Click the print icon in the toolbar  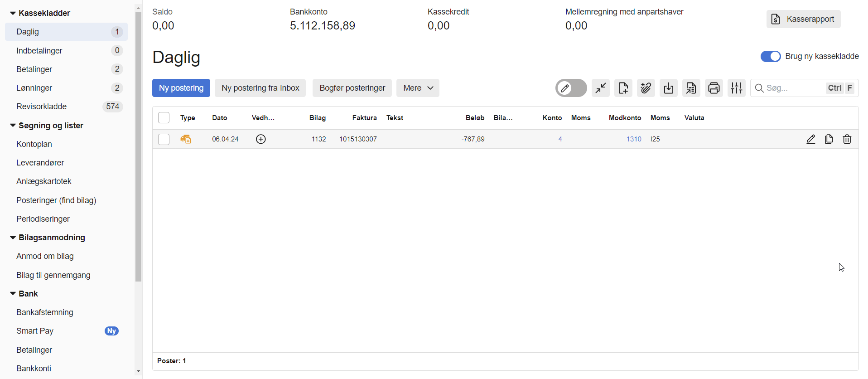pyautogui.click(x=714, y=88)
